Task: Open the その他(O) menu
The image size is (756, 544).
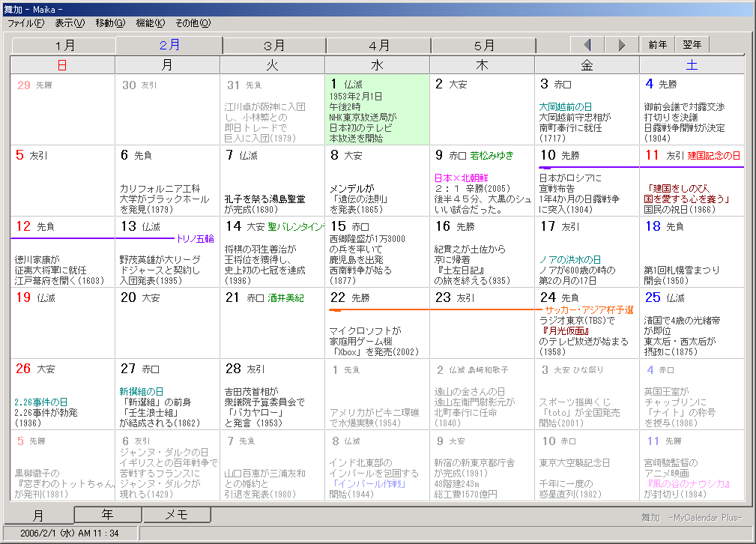Action: [x=193, y=23]
